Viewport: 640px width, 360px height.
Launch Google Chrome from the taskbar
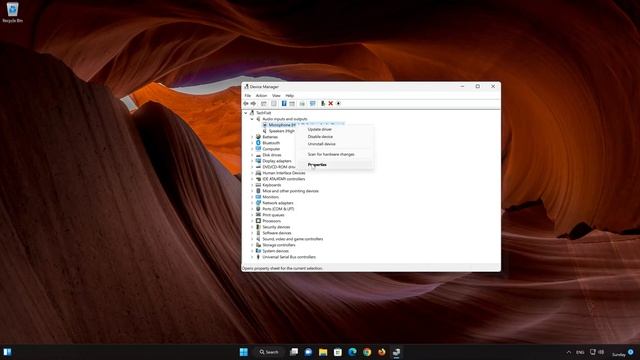367,352
